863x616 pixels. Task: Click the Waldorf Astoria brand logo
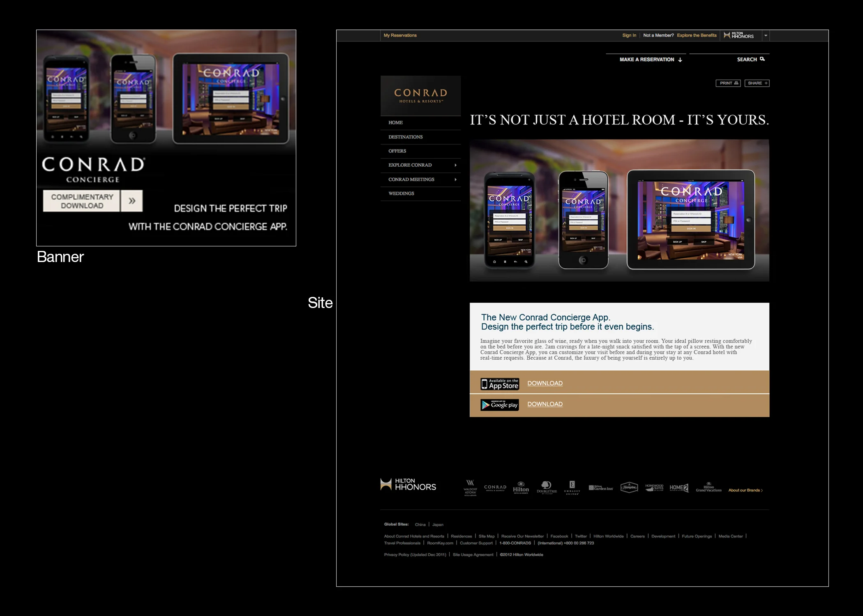point(470,488)
